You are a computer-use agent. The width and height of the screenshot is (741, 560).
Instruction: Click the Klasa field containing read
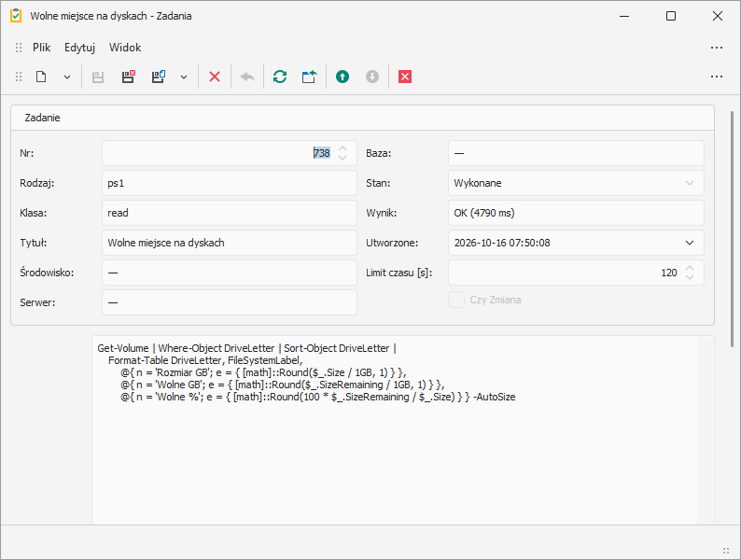(230, 213)
